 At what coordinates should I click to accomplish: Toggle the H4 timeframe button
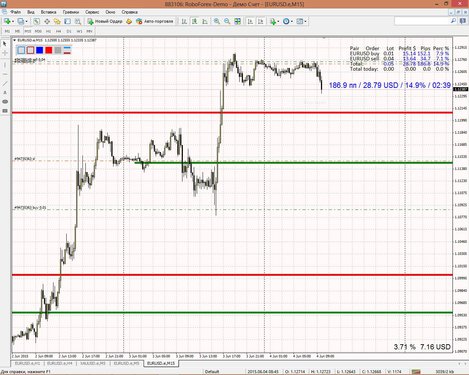tap(59, 31)
